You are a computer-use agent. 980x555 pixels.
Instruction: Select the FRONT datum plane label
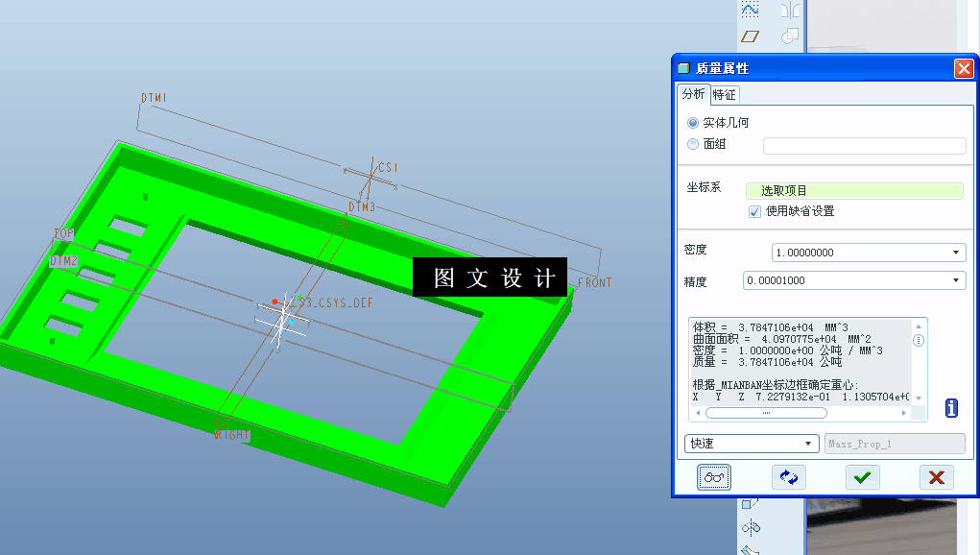coord(595,283)
